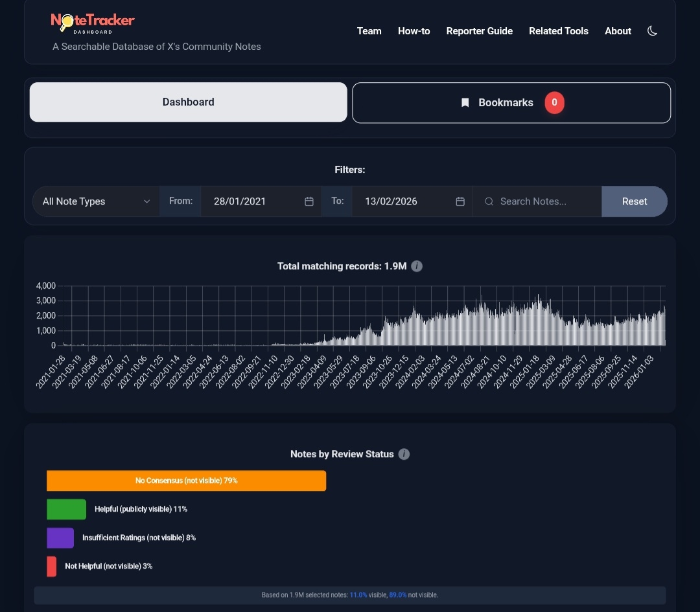
Task: Click the From date field 28/01/2021
Action: click(240, 201)
